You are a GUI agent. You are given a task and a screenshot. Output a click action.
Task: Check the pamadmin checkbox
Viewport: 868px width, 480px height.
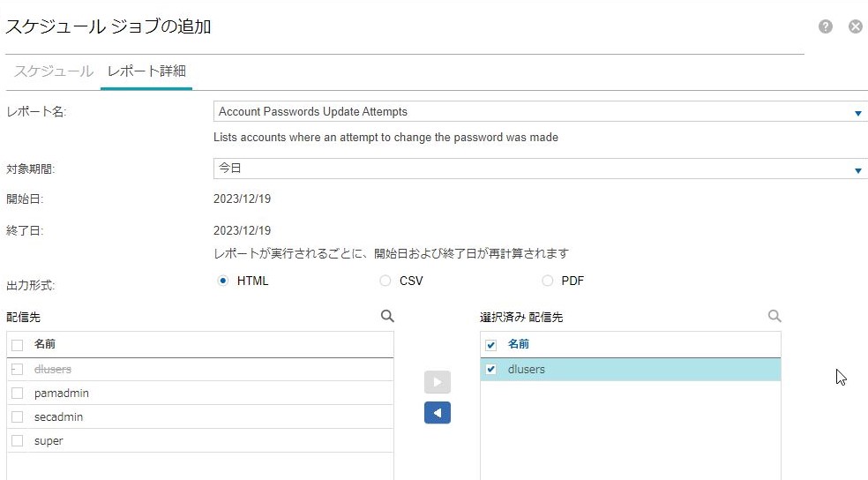[x=18, y=393]
